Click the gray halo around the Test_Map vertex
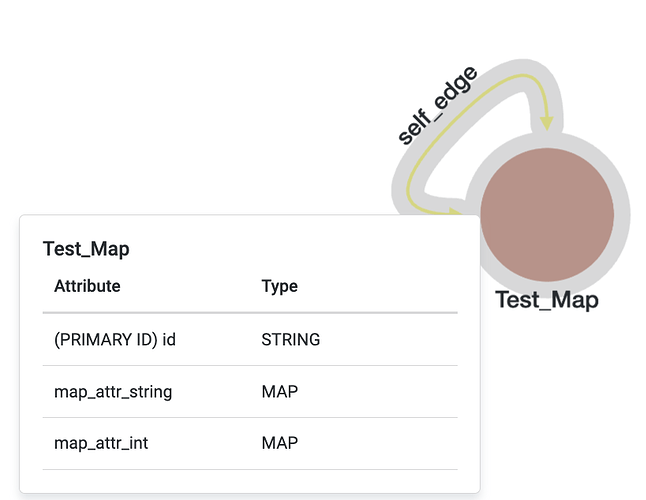This screenshot has height=500, width=646. 622,215
